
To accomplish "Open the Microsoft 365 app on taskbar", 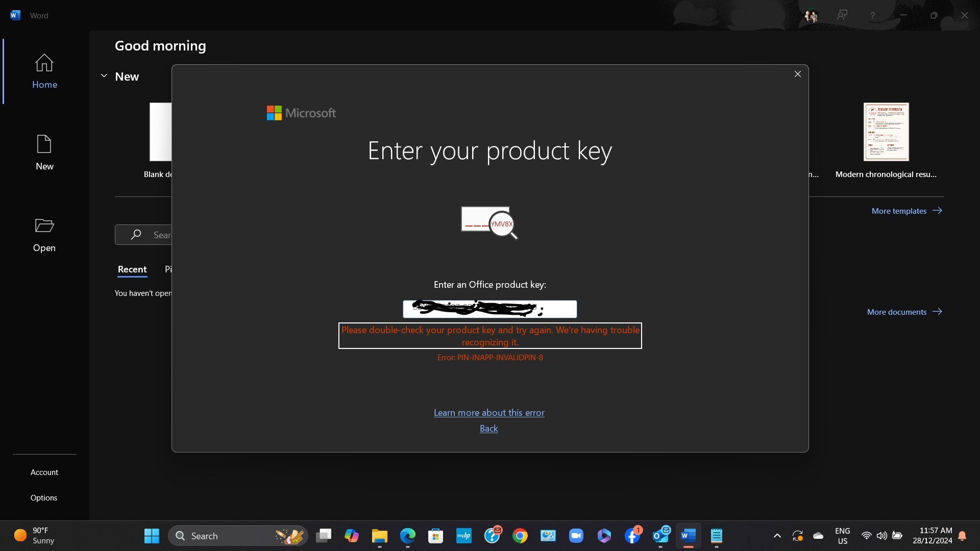I will (604, 536).
